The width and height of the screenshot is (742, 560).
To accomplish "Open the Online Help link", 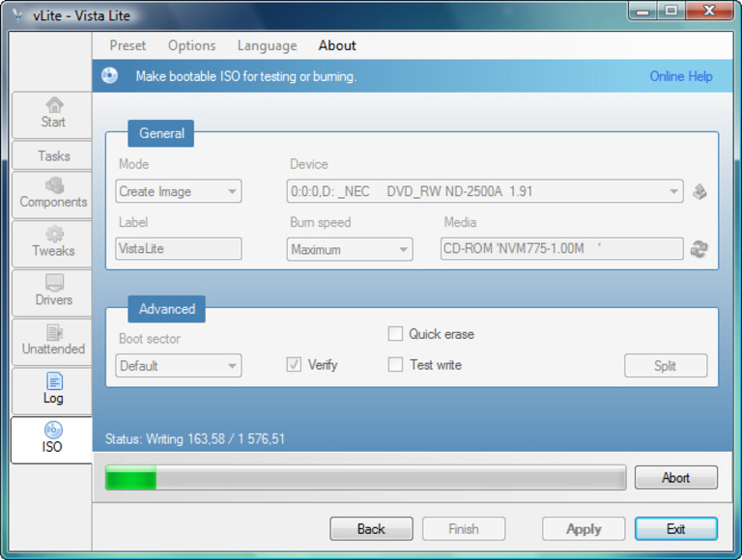I will pyautogui.click(x=680, y=76).
